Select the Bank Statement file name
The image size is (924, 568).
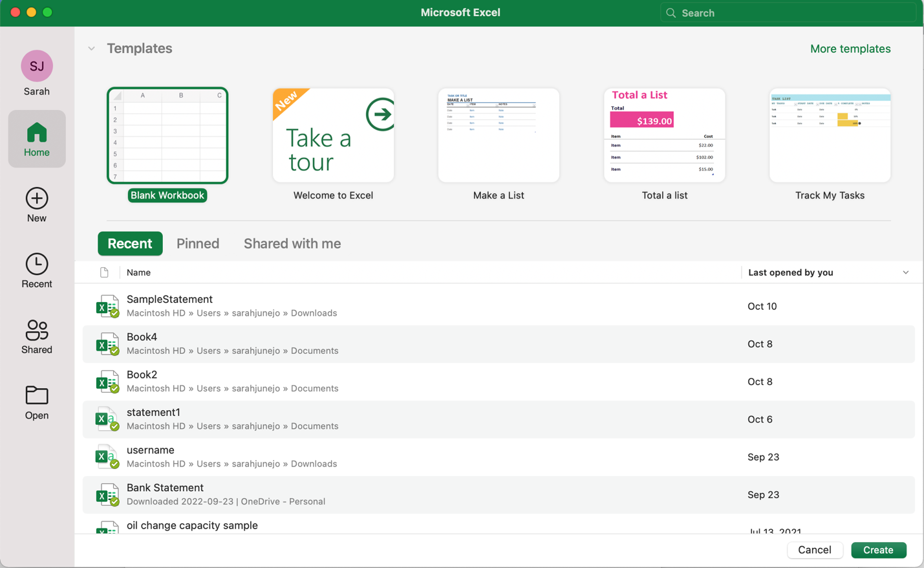coord(165,488)
